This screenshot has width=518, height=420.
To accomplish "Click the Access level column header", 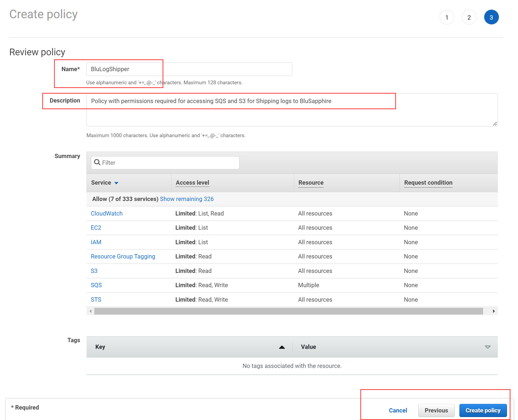I will tap(192, 183).
